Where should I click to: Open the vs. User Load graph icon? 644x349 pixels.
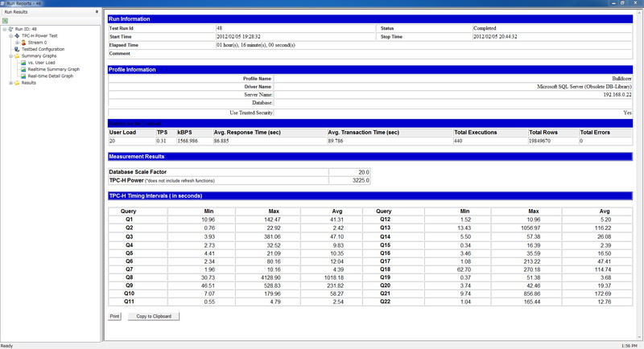[x=23, y=63]
